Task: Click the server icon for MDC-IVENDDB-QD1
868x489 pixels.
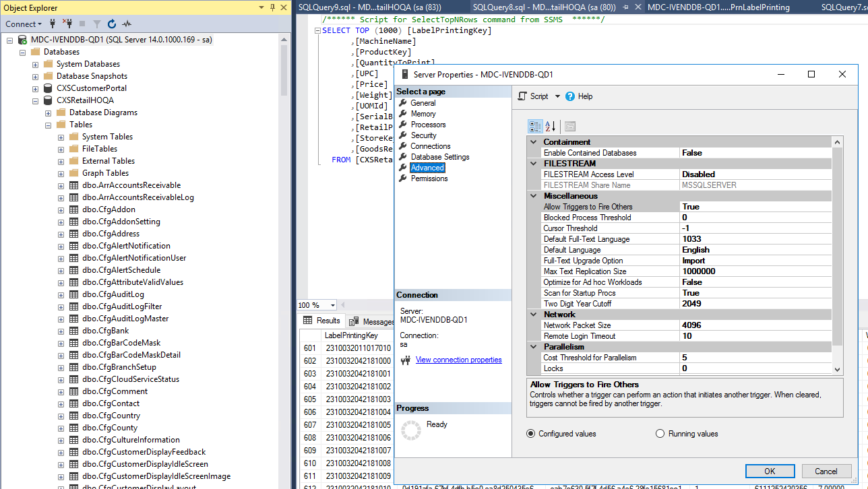Action: click(22, 40)
